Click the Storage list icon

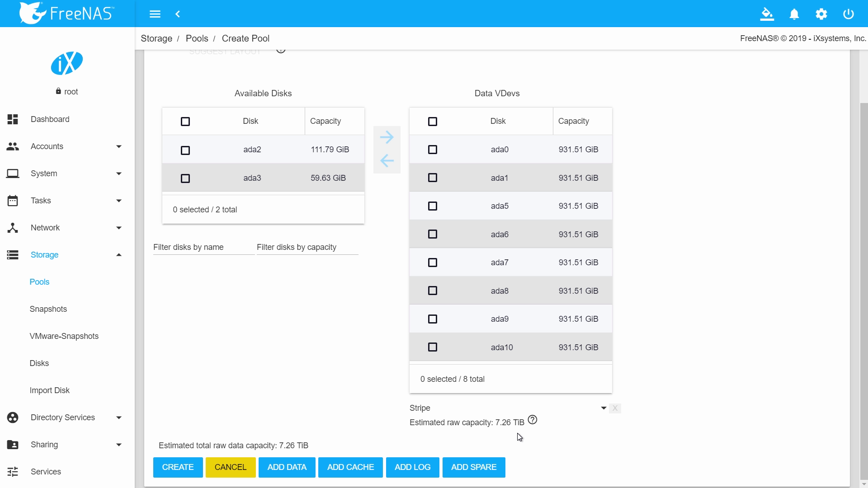pyautogui.click(x=13, y=255)
